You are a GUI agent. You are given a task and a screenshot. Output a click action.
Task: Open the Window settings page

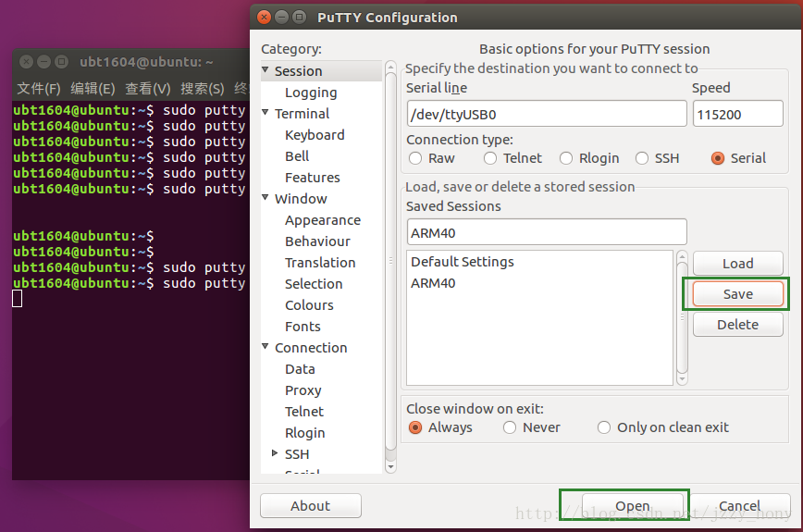(x=301, y=199)
